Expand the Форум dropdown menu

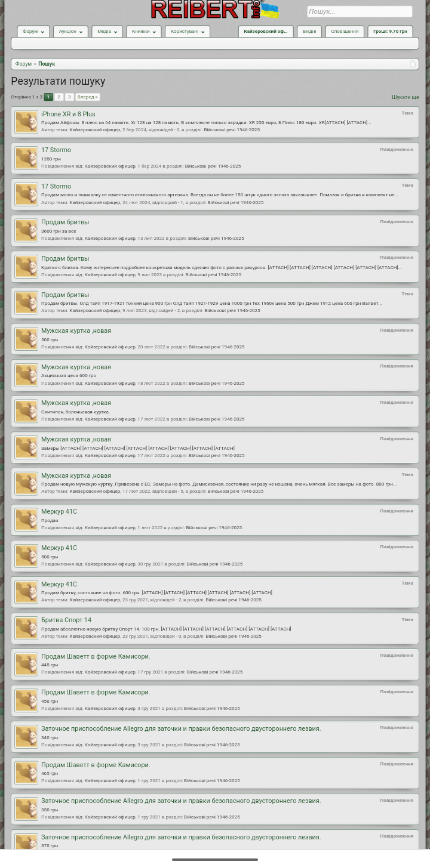click(x=33, y=32)
